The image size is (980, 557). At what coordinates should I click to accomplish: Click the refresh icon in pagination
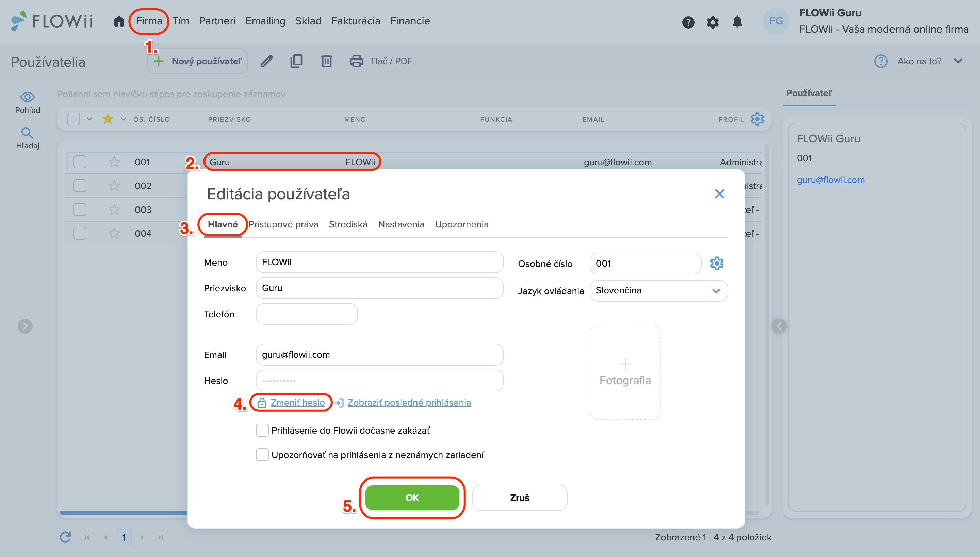tap(65, 537)
